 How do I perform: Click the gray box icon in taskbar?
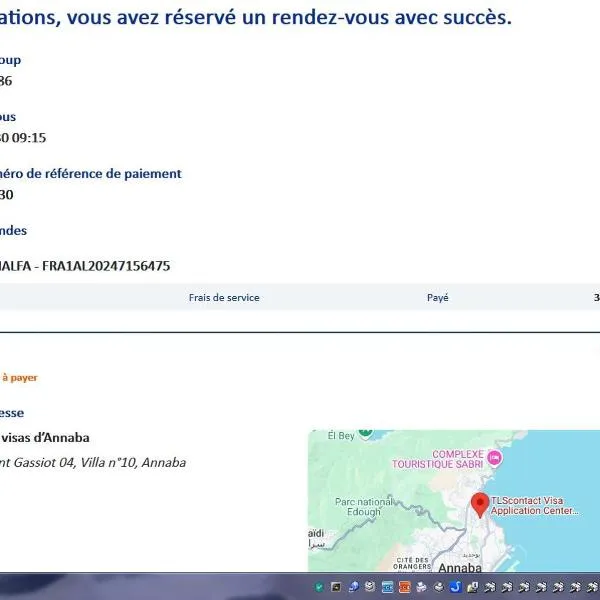(x=370, y=587)
